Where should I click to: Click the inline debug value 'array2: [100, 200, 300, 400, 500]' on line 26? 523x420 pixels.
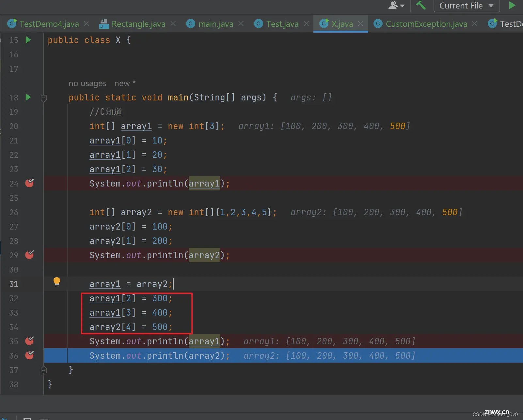(x=376, y=212)
